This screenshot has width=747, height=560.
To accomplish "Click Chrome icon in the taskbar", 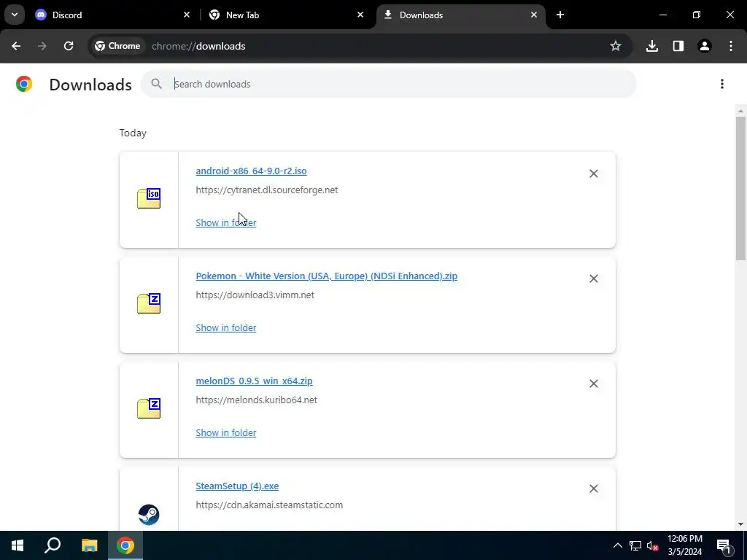I will (125, 545).
